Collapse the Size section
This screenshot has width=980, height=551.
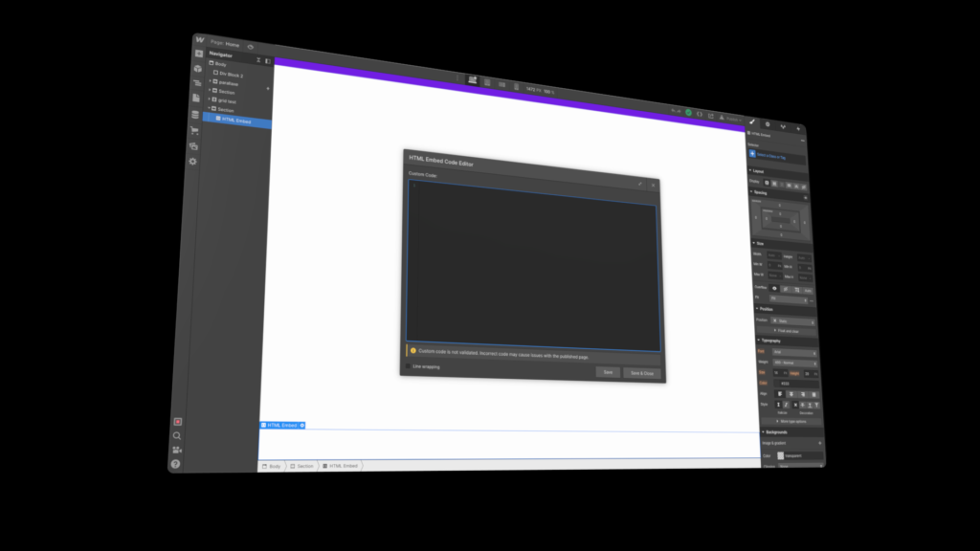coord(759,244)
